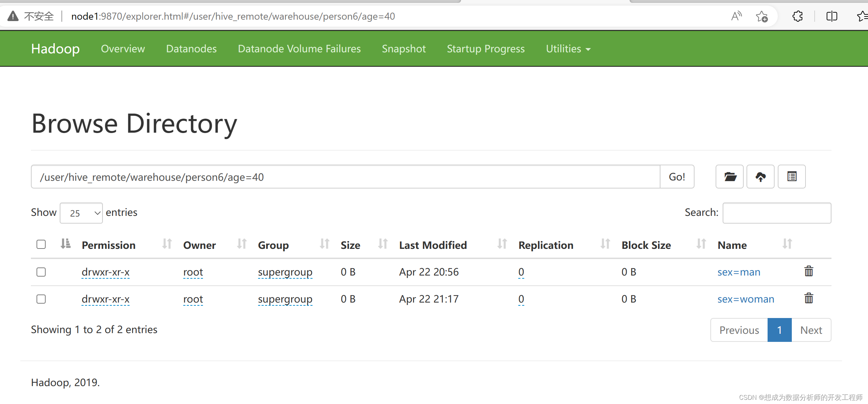This screenshot has width=868, height=404.
Task: Click the cut and paste clipboard icon
Action: (x=791, y=177)
